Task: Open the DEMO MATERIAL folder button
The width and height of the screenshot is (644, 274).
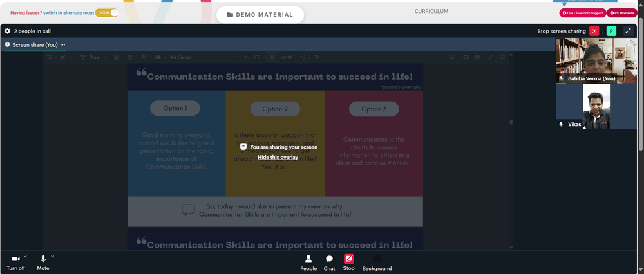Action: 260,15
